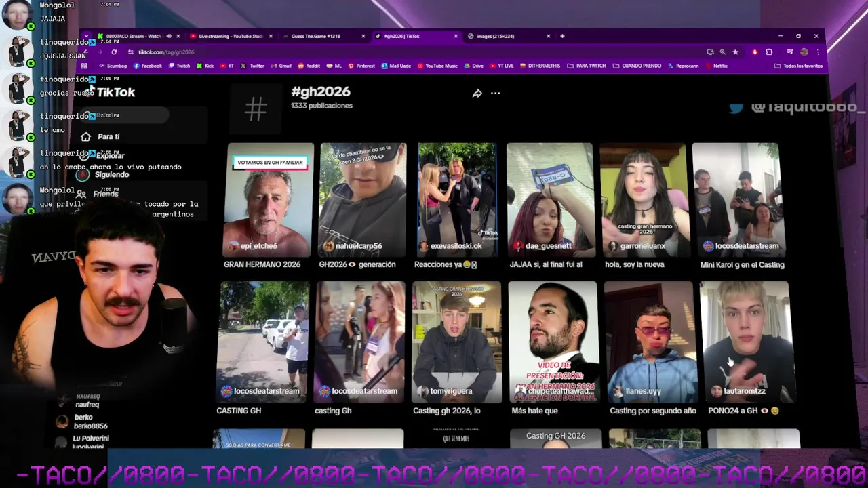Open the YT LIVE bookmark
This screenshot has width=868, height=488.
502,66
